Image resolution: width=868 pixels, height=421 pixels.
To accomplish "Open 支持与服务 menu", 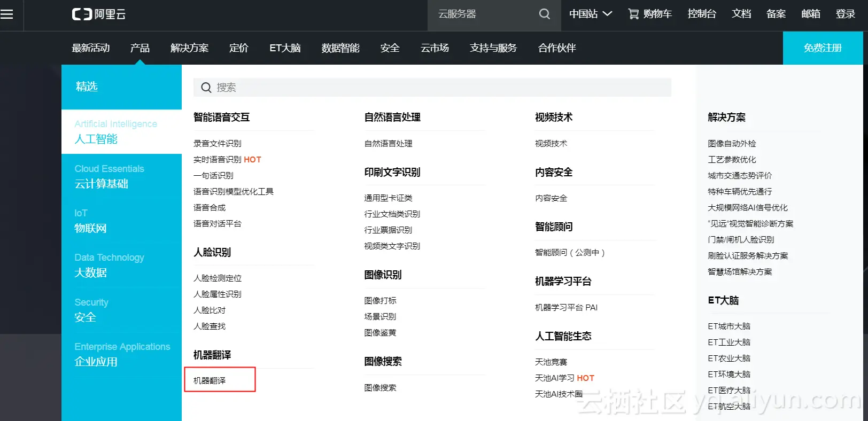I will (x=493, y=48).
